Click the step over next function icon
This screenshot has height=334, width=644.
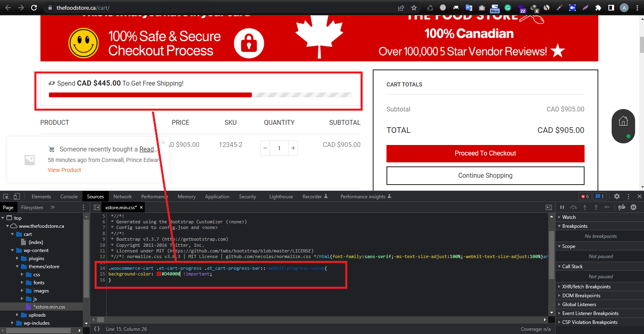[x=573, y=207]
